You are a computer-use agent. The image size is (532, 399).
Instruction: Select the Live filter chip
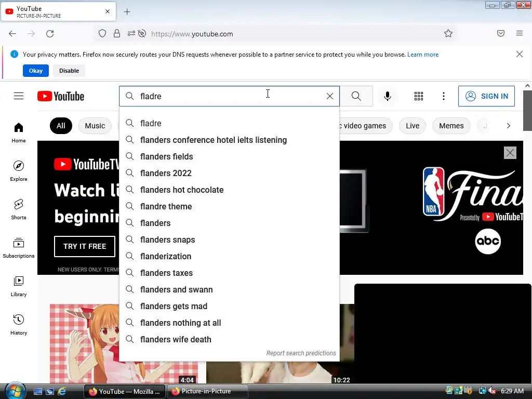(x=413, y=126)
